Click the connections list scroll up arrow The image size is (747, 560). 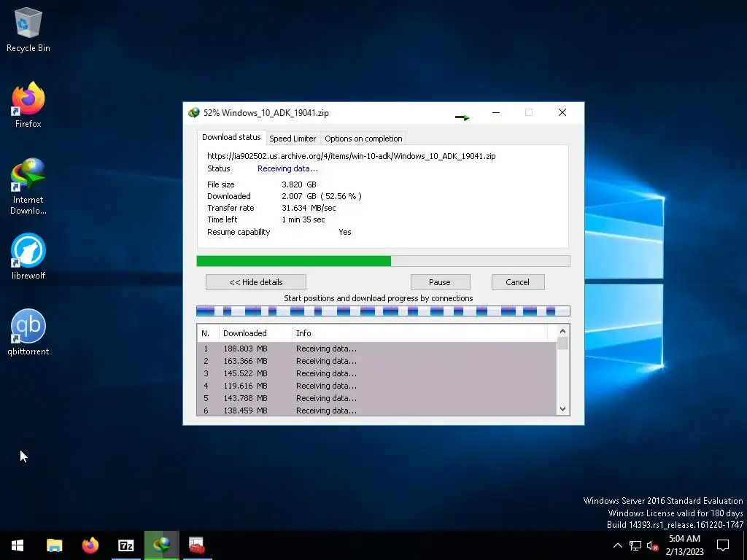[562, 331]
